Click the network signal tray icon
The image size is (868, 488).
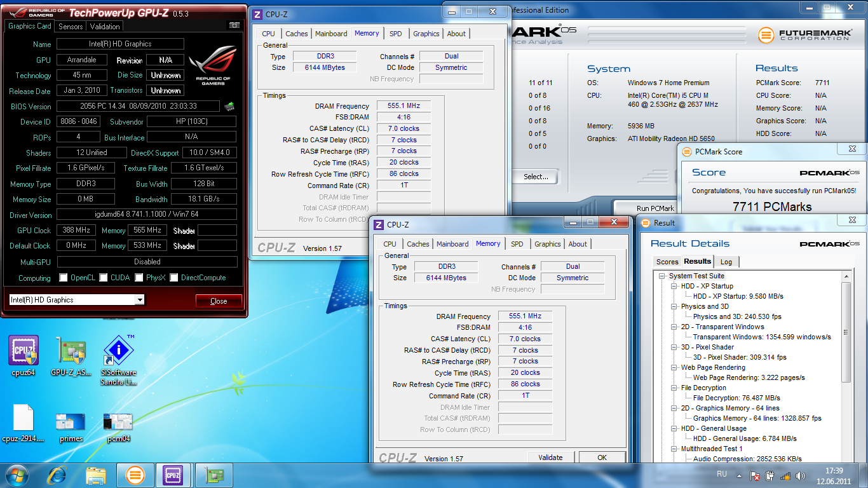click(x=785, y=476)
